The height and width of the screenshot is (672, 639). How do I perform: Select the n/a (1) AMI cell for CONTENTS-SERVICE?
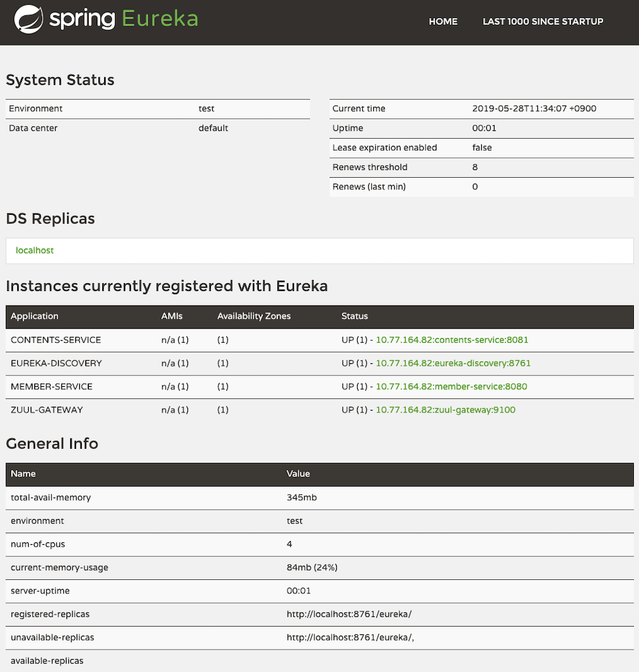174,340
